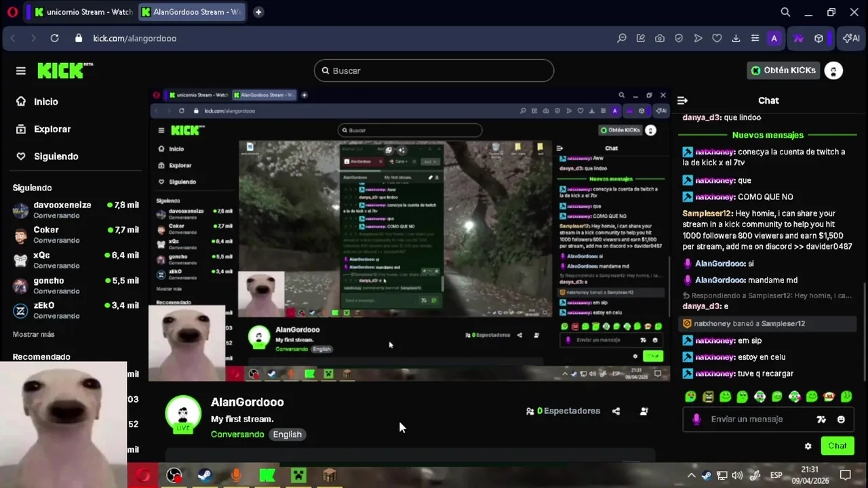Click the dog webcam overlay thumbnail
Screen dimensions: 868x488
click(63, 424)
